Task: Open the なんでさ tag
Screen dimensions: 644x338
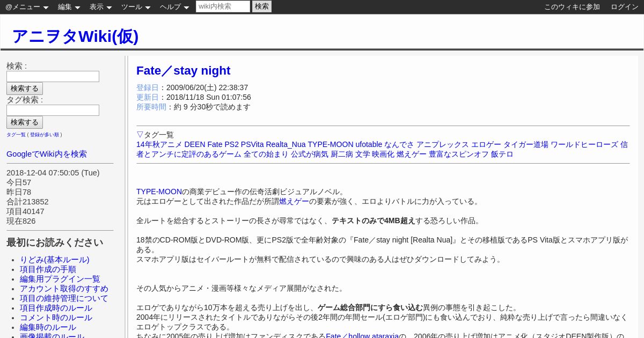Action: tap(399, 144)
